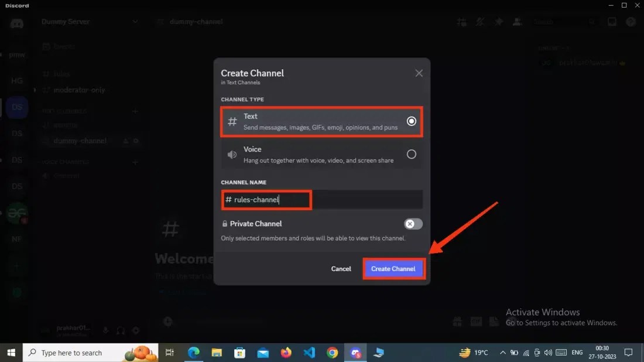Show the server Member List
Viewport: 644px width, 362px height.
[x=517, y=21]
